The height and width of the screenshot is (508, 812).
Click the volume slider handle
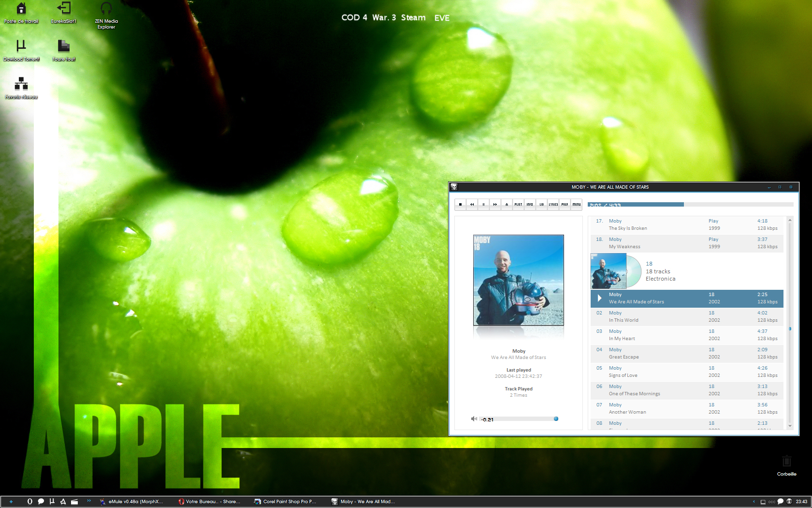tap(556, 419)
